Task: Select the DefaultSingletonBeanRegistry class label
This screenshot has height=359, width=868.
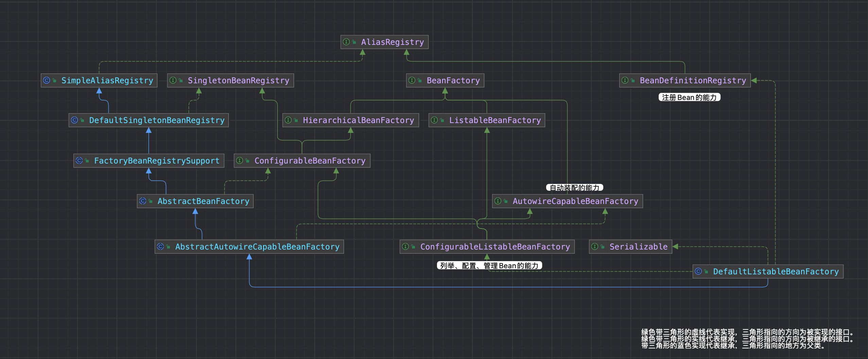Action: click(157, 120)
